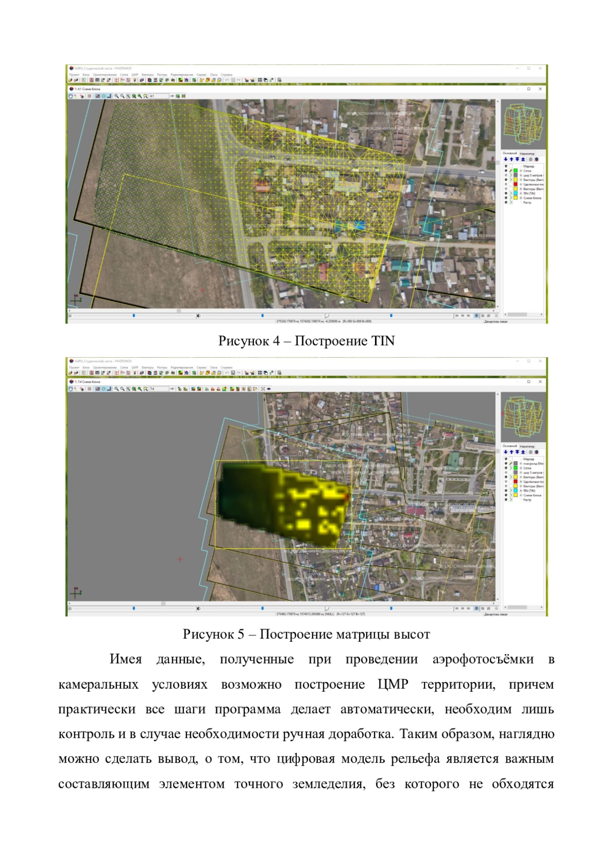Click the blue diamond icon in Figure 5 toolbar
613x868 pixels.
coord(269,389)
